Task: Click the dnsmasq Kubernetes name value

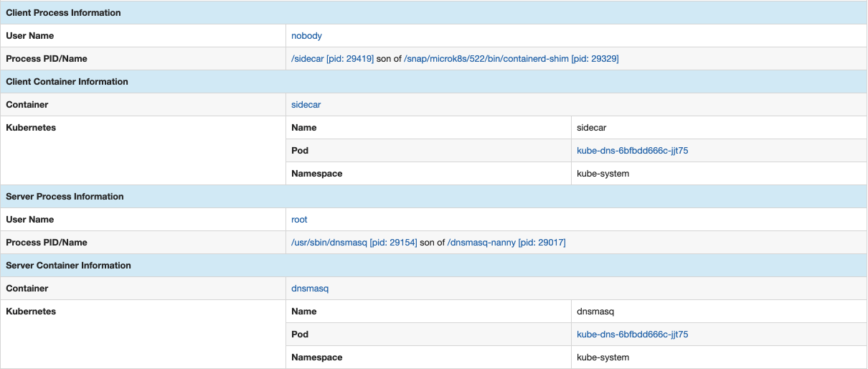Action: pyautogui.click(x=595, y=311)
